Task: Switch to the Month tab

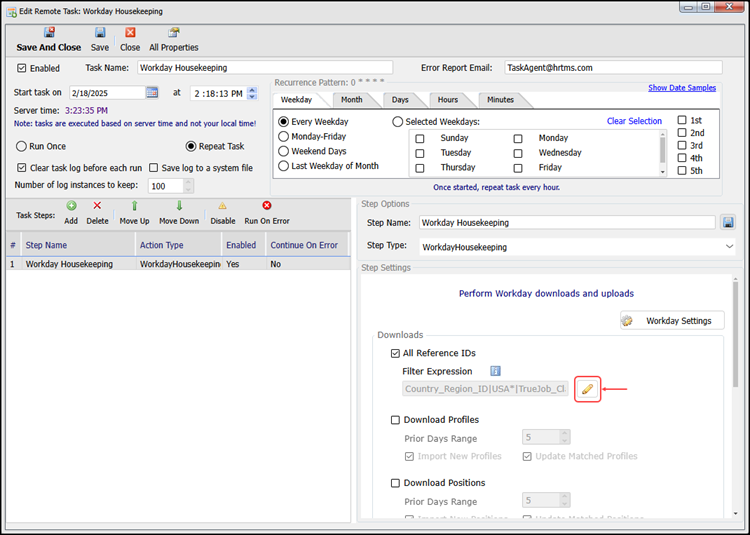Action: (x=352, y=100)
